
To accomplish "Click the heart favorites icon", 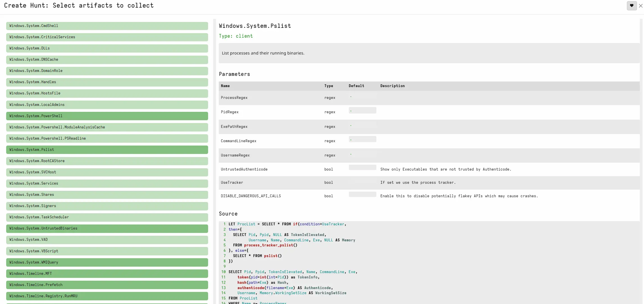I will click(x=632, y=6).
